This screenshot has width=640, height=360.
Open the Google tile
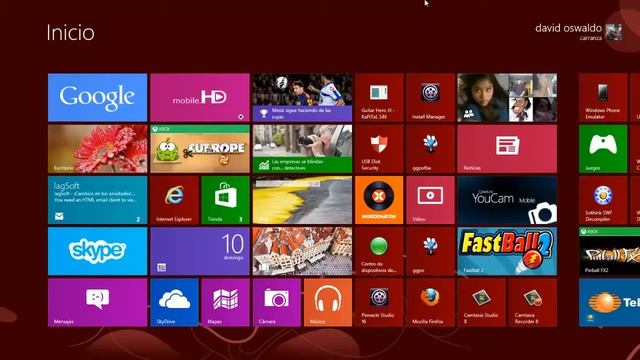[x=98, y=98]
